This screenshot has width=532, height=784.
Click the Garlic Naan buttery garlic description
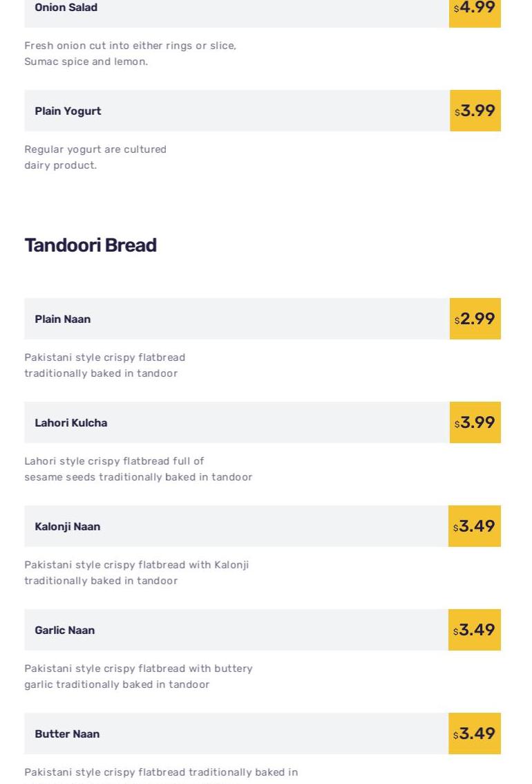(x=138, y=676)
